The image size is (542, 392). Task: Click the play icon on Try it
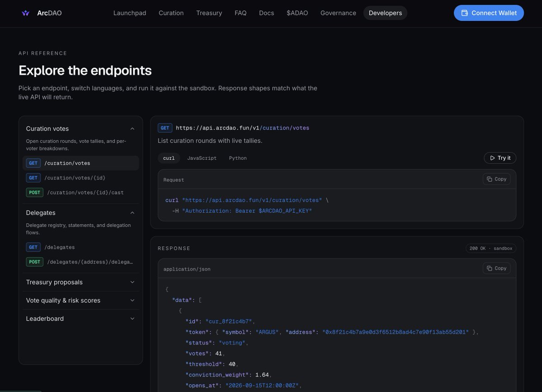point(492,158)
